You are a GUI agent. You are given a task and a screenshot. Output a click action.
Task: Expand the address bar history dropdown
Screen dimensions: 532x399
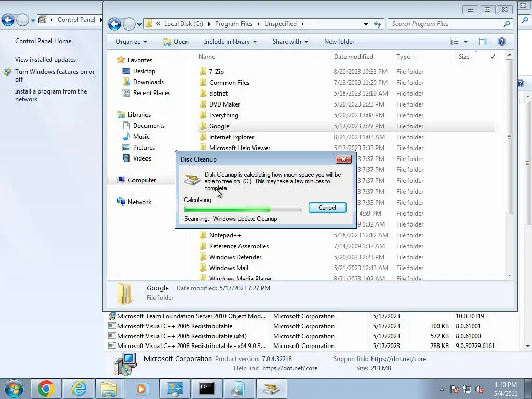click(366, 24)
